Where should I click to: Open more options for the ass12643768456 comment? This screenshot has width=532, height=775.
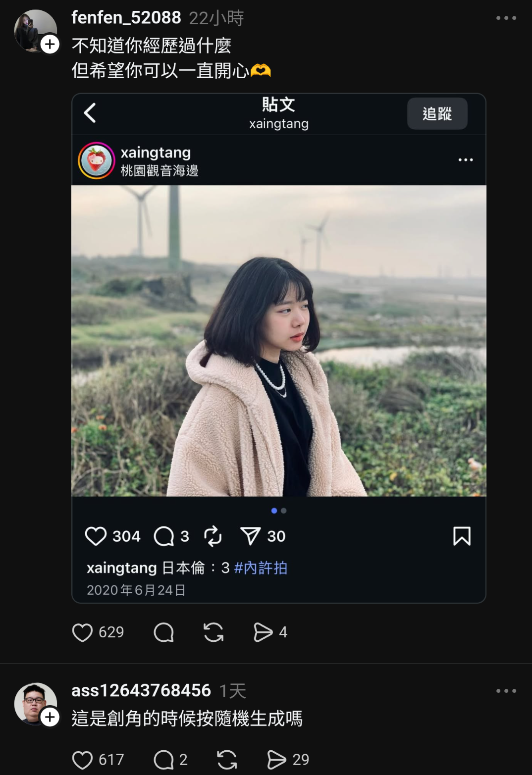click(x=506, y=691)
